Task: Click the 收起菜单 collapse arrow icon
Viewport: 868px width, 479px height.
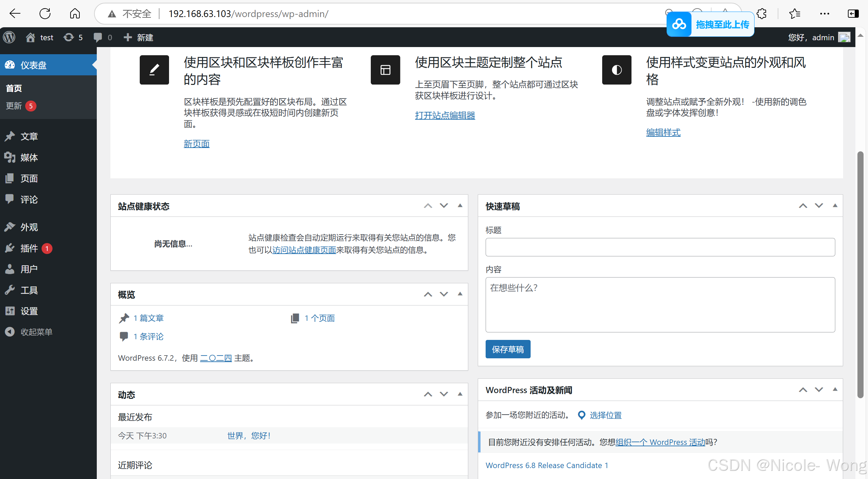Action: pos(10,331)
